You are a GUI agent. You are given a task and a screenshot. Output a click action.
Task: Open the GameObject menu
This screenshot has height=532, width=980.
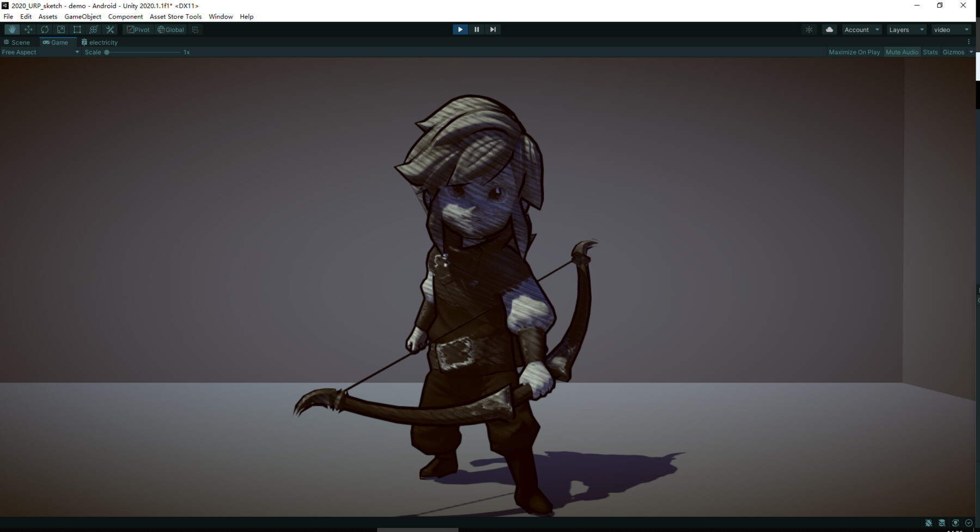pyautogui.click(x=82, y=16)
